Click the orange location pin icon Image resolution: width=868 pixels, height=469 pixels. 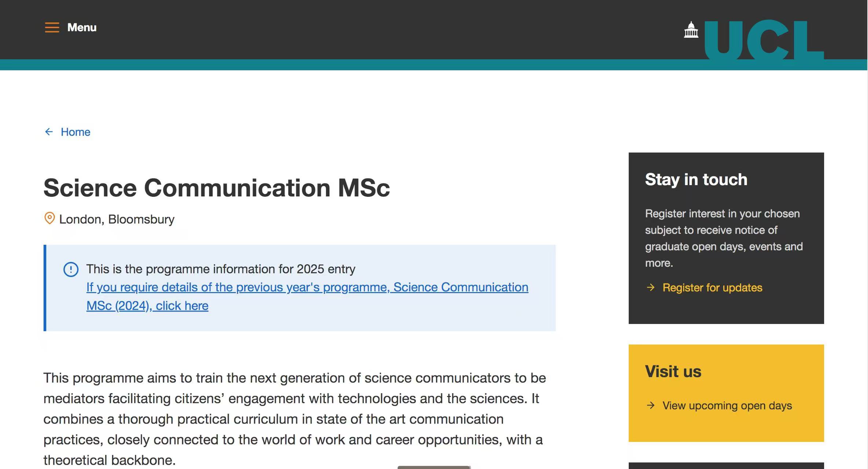coord(49,218)
